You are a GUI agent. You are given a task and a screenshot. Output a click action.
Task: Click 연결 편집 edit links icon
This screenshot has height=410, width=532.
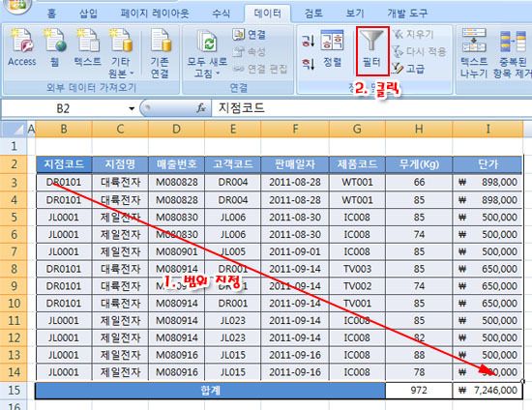tap(260, 69)
